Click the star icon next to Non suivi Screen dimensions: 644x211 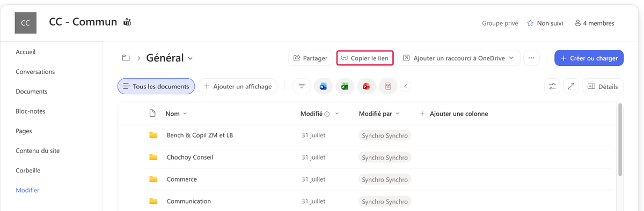click(530, 23)
